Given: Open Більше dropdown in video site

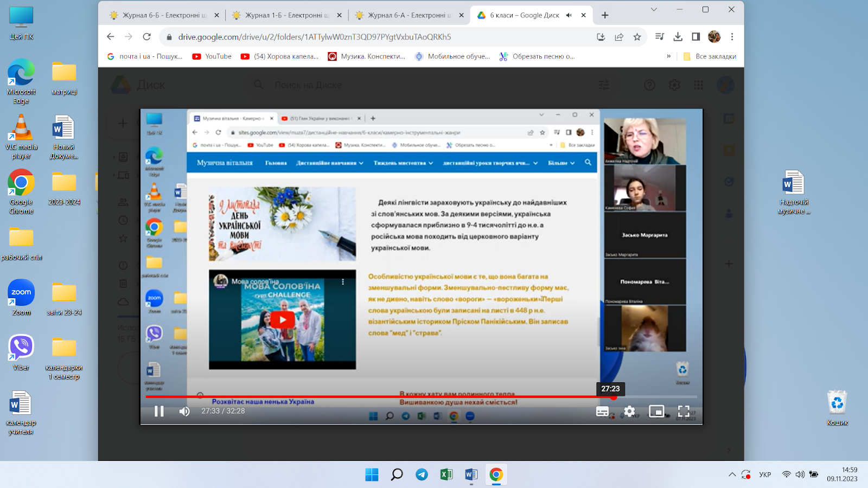Looking at the screenshot, I should pyautogui.click(x=561, y=163).
